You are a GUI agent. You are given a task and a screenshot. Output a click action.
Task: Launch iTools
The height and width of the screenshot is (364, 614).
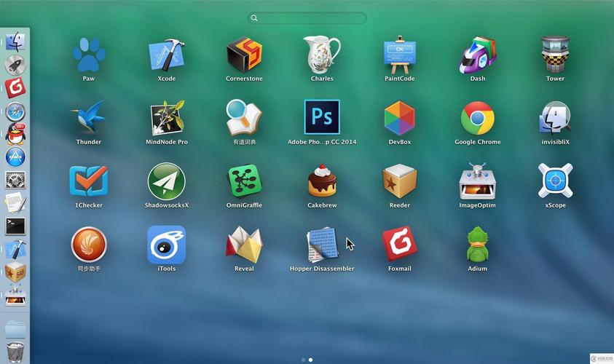pos(166,245)
